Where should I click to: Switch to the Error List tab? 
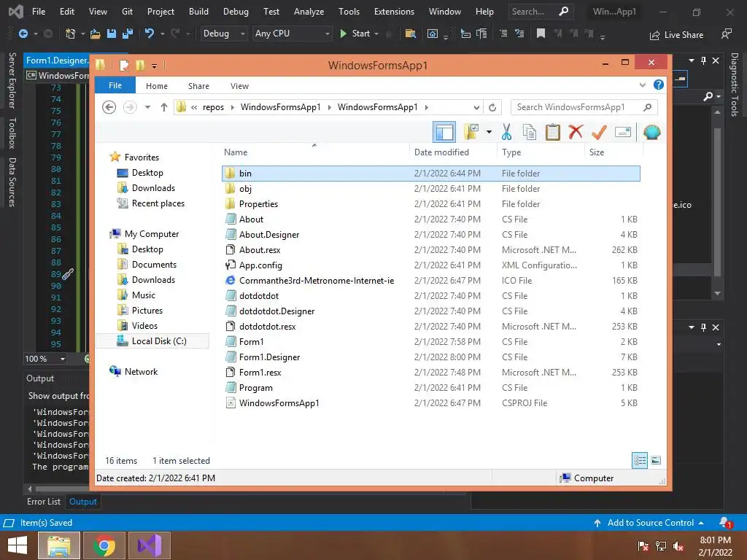pyautogui.click(x=44, y=502)
